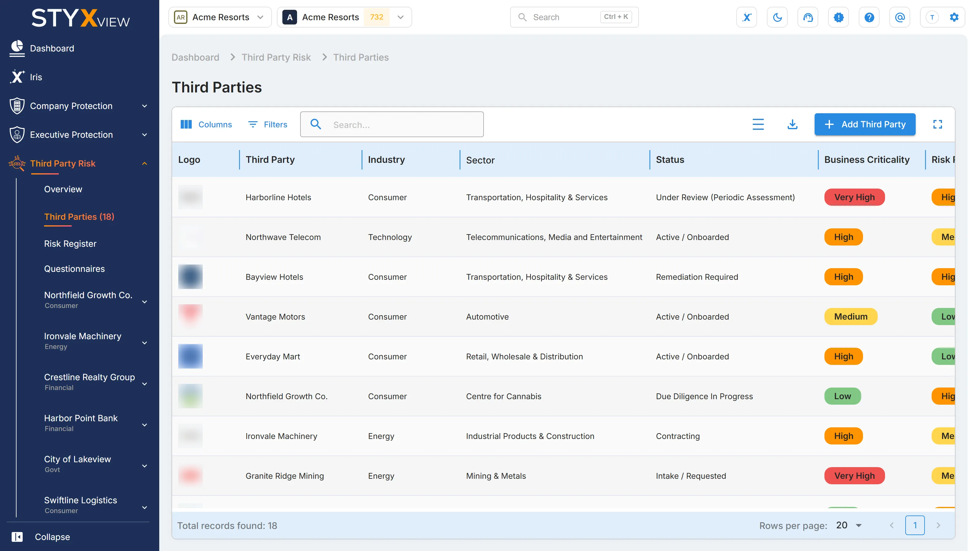Open Overview under Third Party Risk
Screen dimensions: 980x551
(x=63, y=189)
